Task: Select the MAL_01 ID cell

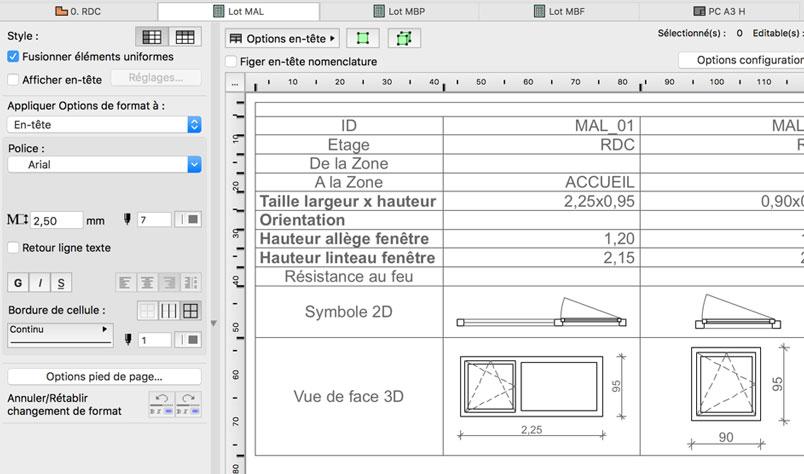Action: coord(541,126)
